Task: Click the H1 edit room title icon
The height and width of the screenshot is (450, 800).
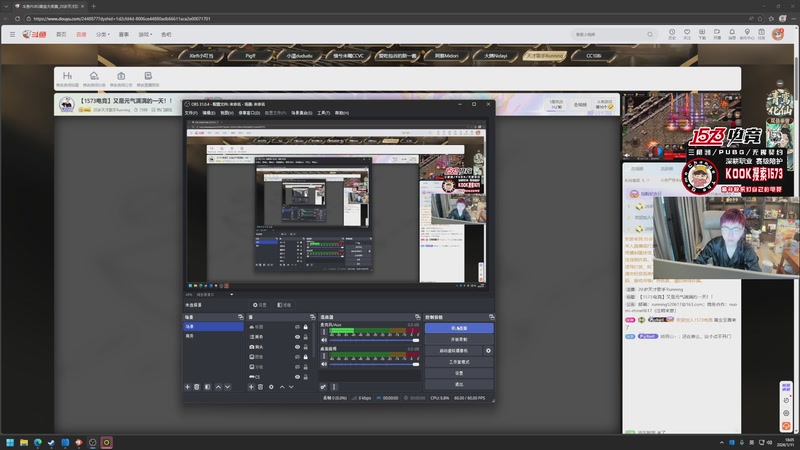Action: pyautogui.click(x=67, y=78)
